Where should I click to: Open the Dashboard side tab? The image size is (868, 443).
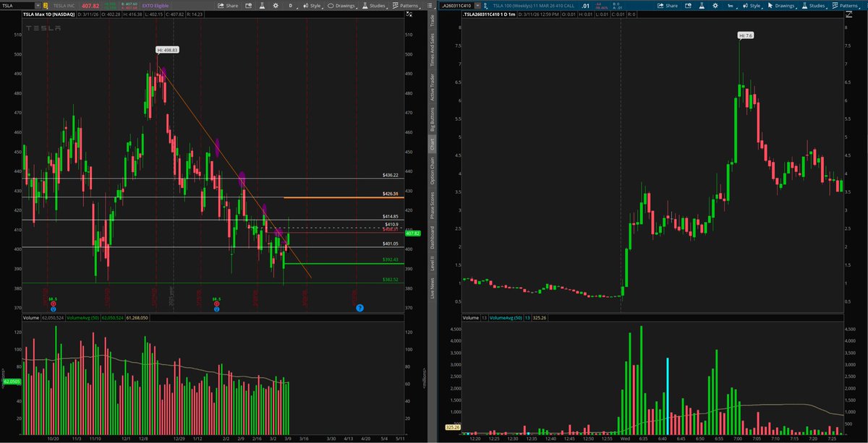coord(433,237)
